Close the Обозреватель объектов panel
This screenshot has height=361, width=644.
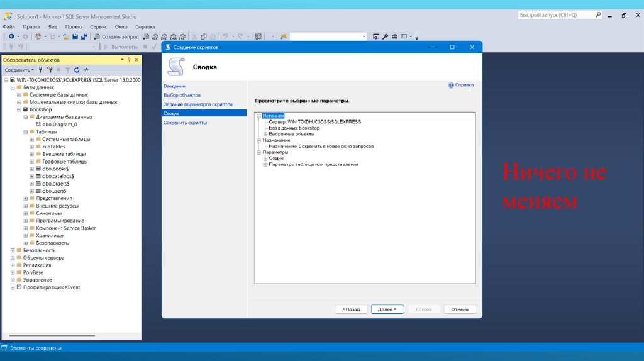(136, 60)
